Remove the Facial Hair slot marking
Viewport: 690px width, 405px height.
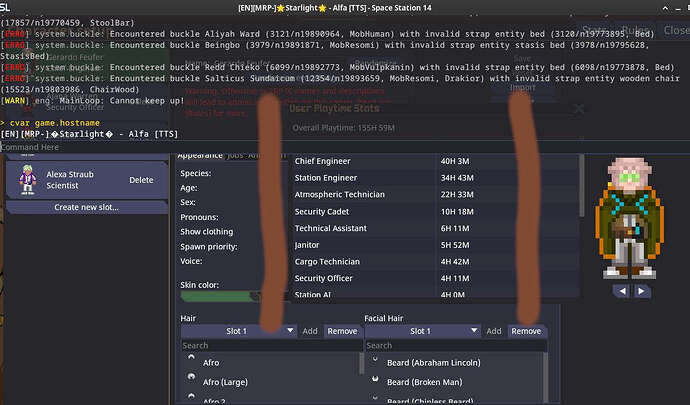click(526, 331)
